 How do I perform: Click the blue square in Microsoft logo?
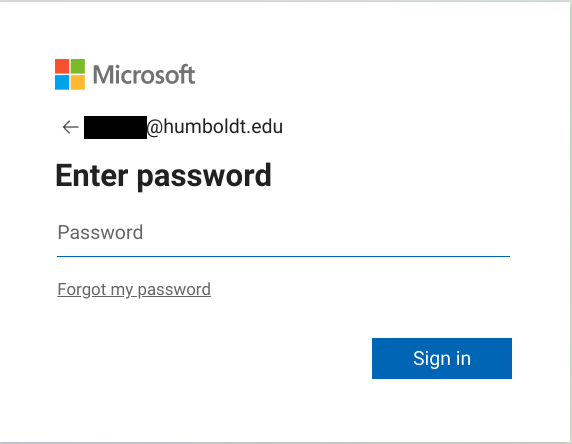62,82
